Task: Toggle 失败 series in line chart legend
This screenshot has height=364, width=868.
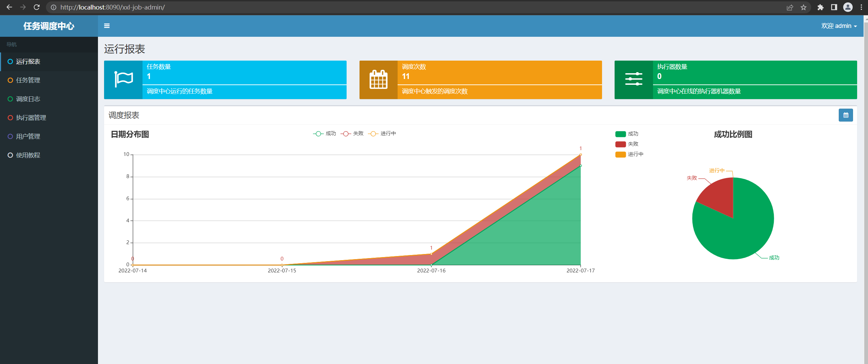Action: (x=352, y=134)
